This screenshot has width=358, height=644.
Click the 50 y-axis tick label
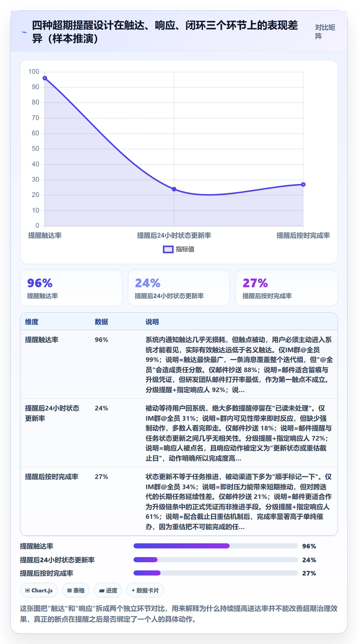[36, 149]
